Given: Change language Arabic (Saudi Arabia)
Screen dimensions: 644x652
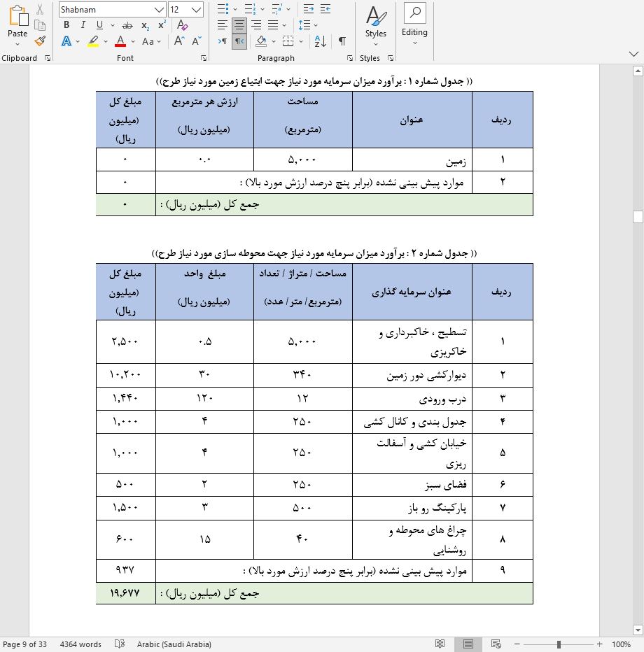Looking at the screenshot, I should (174, 644).
